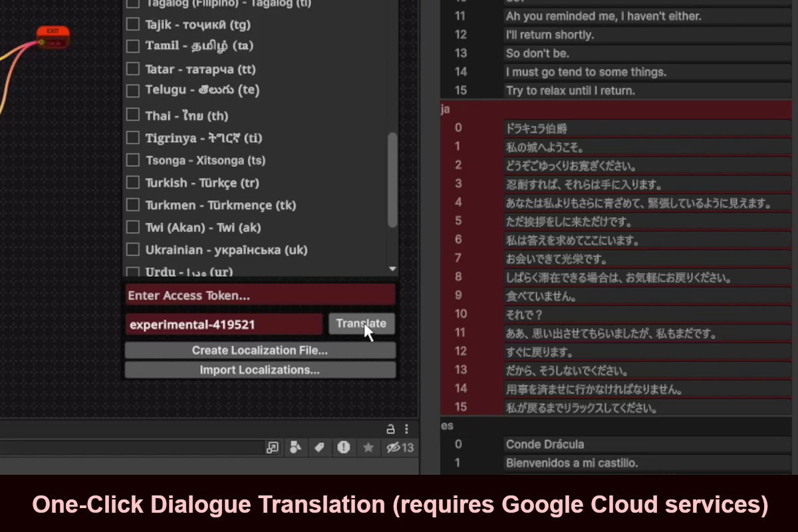The image size is (798, 532).
Task: Click the Search by Type shapes icon
Action: tap(296, 448)
